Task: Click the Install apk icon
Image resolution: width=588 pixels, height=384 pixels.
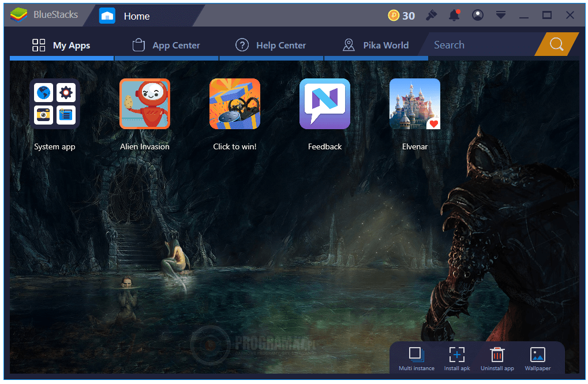Action: pyautogui.click(x=457, y=355)
